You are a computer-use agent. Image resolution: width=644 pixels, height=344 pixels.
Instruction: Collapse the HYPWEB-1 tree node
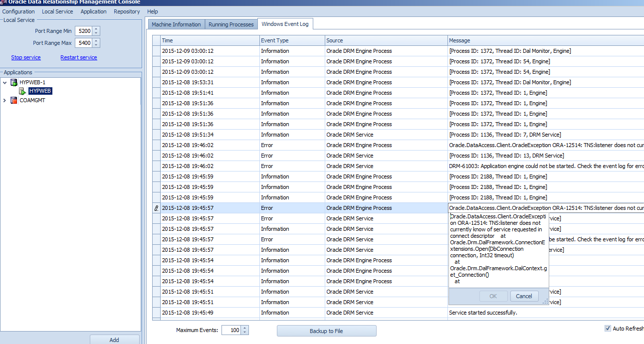pos(5,82)
